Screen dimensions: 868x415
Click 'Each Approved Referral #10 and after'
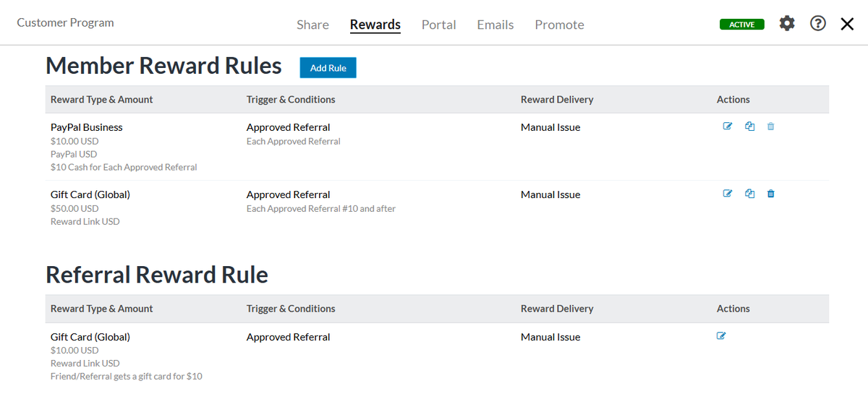[321, 208]
